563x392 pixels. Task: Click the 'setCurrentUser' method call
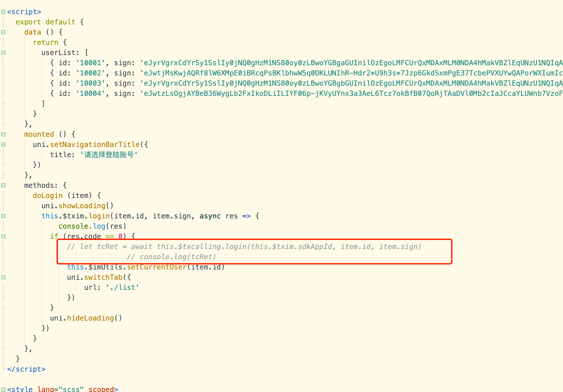tap(157, 267)
